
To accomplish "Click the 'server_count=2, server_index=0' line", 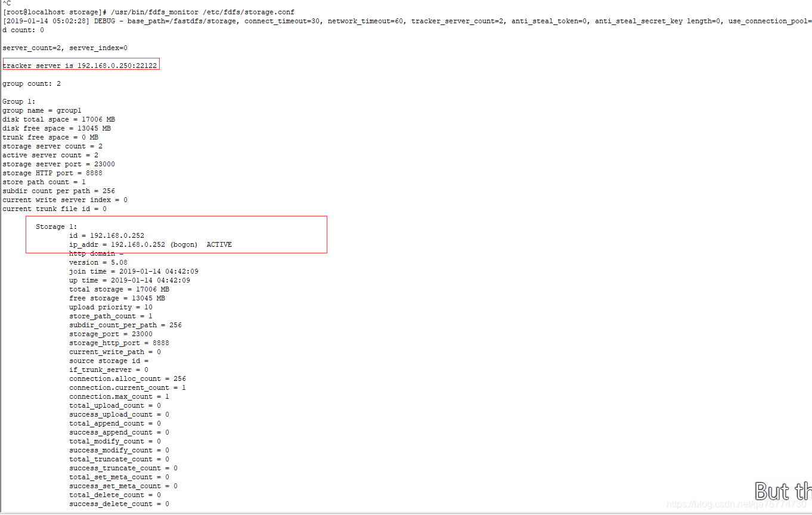I will (x=65, y=48).
